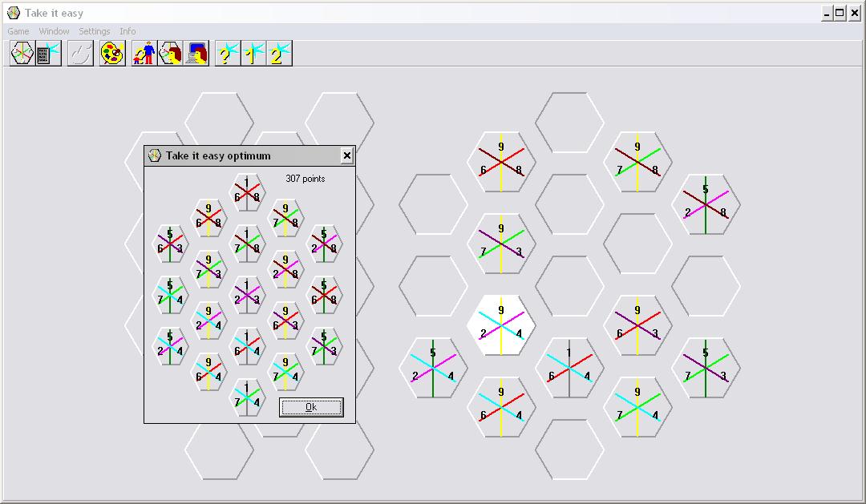This screenshot has width=866, height=504.
Task: Click the hexagon new game toolbar icon
Action: [x=22, y=54]
